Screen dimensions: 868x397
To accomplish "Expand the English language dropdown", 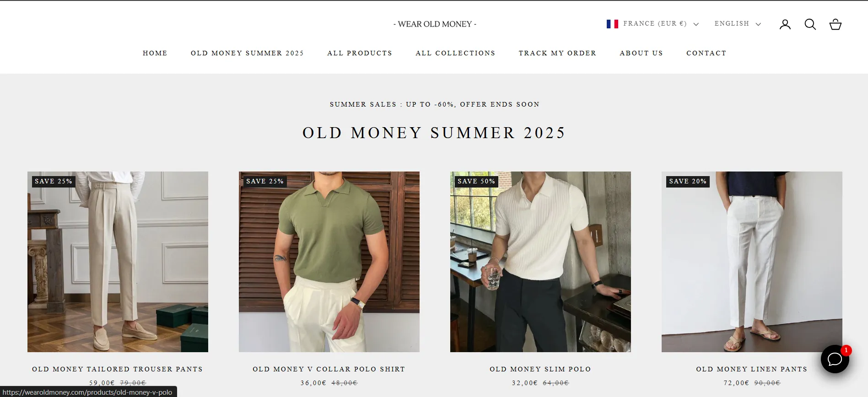I will 738,24.
